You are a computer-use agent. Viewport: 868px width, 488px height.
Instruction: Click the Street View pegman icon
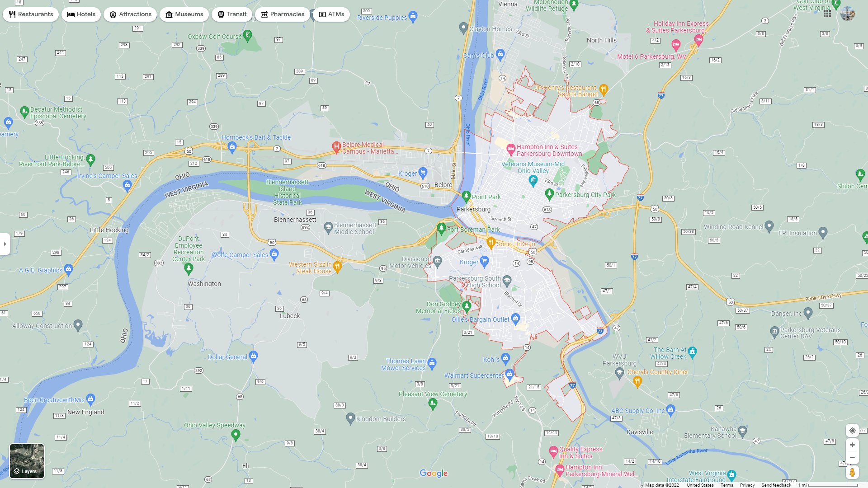pyautogui.click(x=852, y=473)
